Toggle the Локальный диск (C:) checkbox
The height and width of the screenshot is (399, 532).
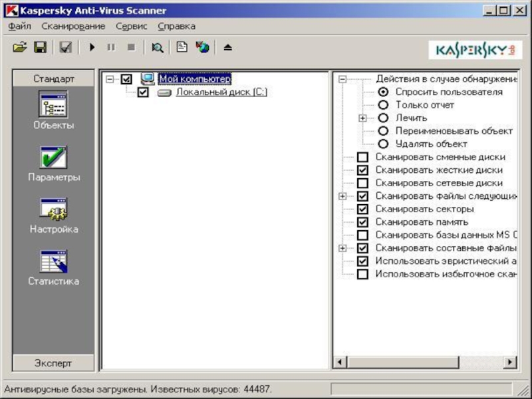(143, 92)
